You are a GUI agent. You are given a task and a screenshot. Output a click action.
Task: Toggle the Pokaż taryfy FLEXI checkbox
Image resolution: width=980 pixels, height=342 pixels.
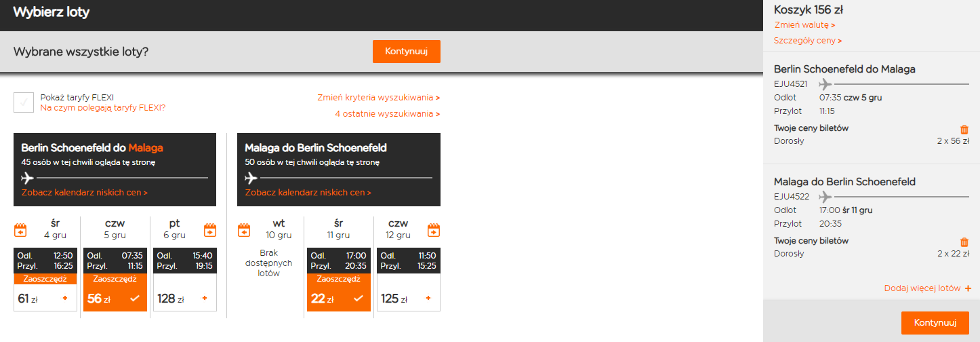pos(24,102)
